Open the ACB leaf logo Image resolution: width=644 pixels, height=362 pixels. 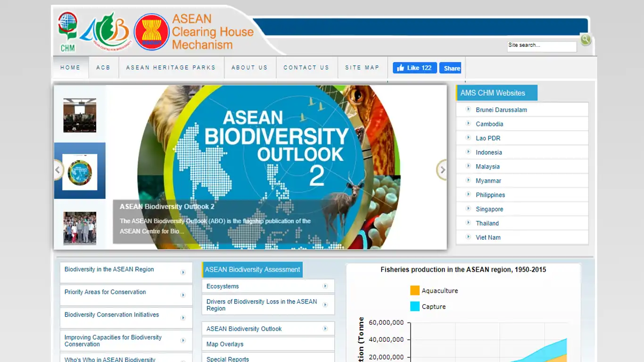pos(105,31)
